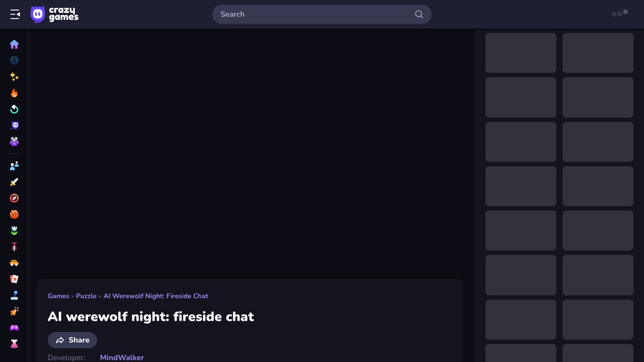Click the Search input field
This screenshot has height=362, width=644.
click(314, 14)
